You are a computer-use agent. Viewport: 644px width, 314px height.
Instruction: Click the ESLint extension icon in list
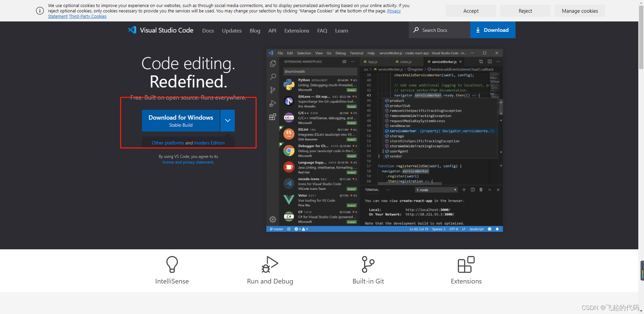click(x=289, y=134)
